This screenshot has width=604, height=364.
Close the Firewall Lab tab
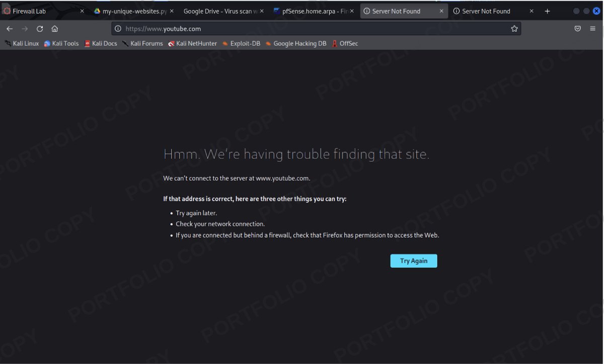(82, 11)
